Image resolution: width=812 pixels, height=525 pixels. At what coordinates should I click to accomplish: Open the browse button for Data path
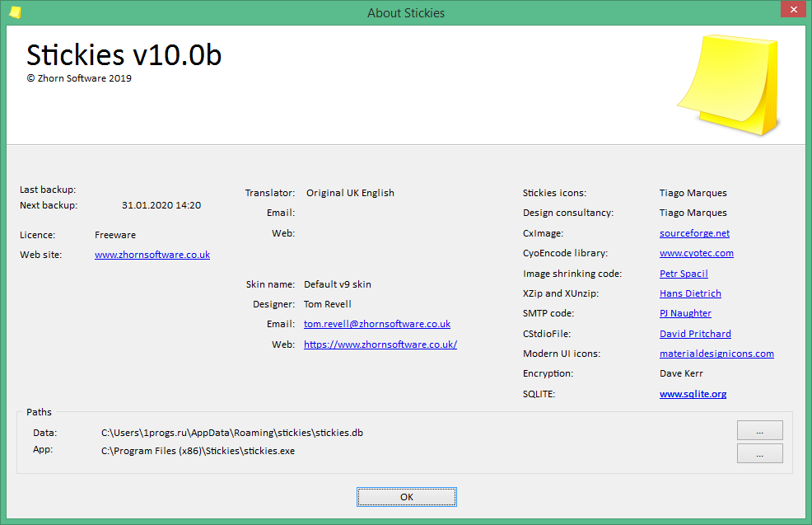click(759, 431)
